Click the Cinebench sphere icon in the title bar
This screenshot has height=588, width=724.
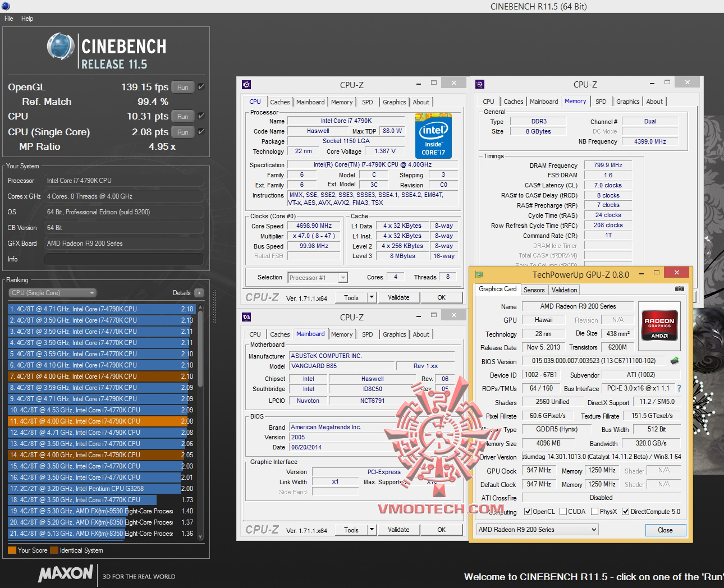click(x=6, y=6)
